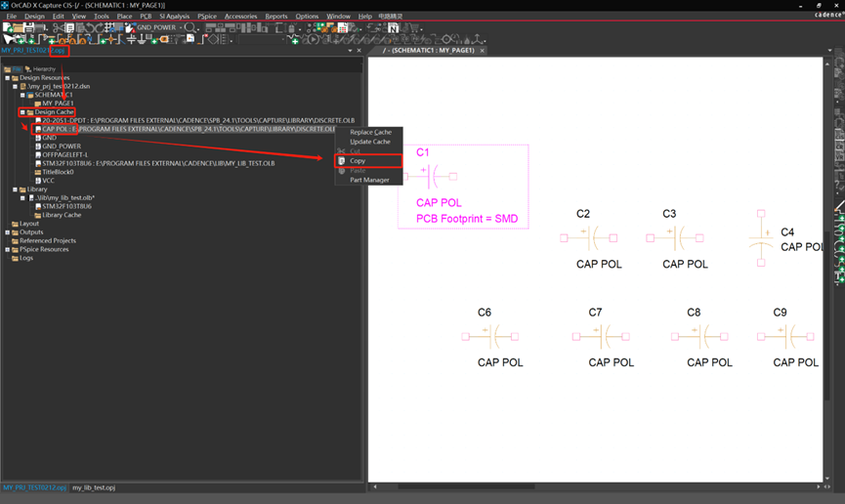Screen dimensions: 845x504
Task: Click the New document toolbar icon
Action: pos(8,27)
